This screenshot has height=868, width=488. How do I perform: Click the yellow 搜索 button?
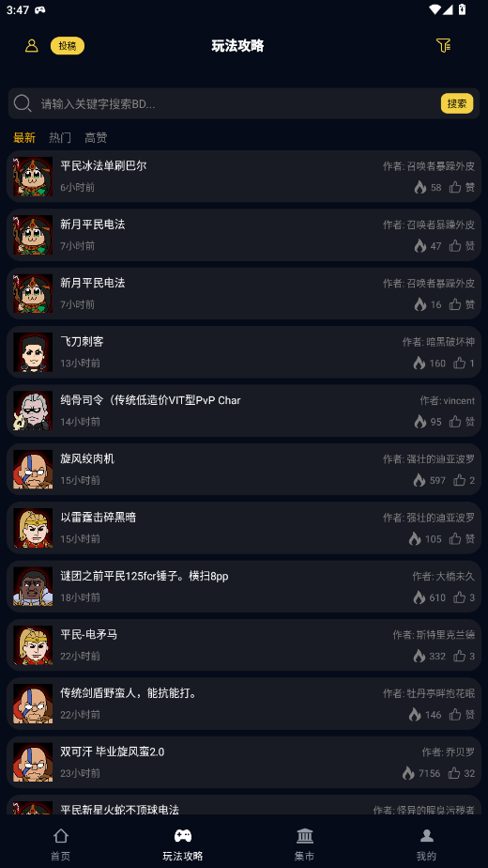click(457, 103)
